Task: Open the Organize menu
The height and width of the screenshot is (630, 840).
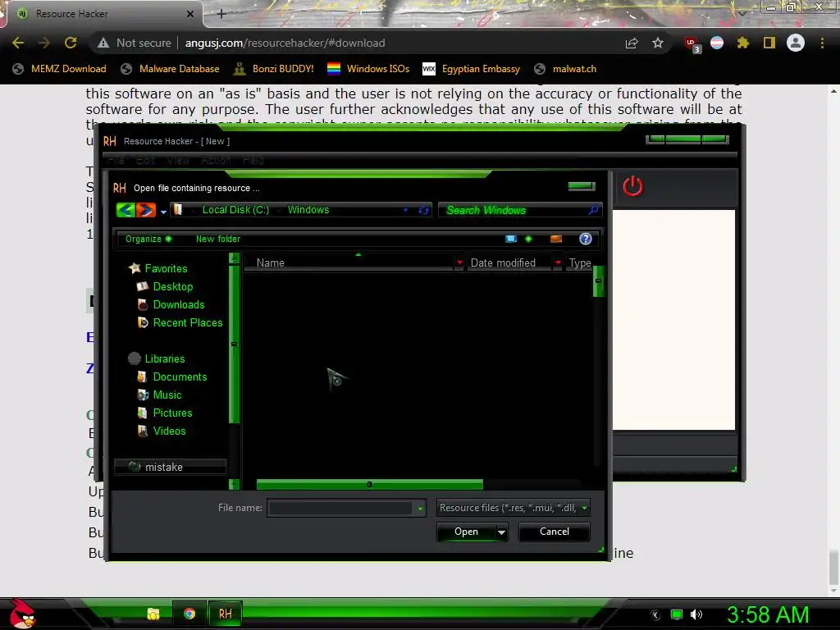Action: pos(148,239)
